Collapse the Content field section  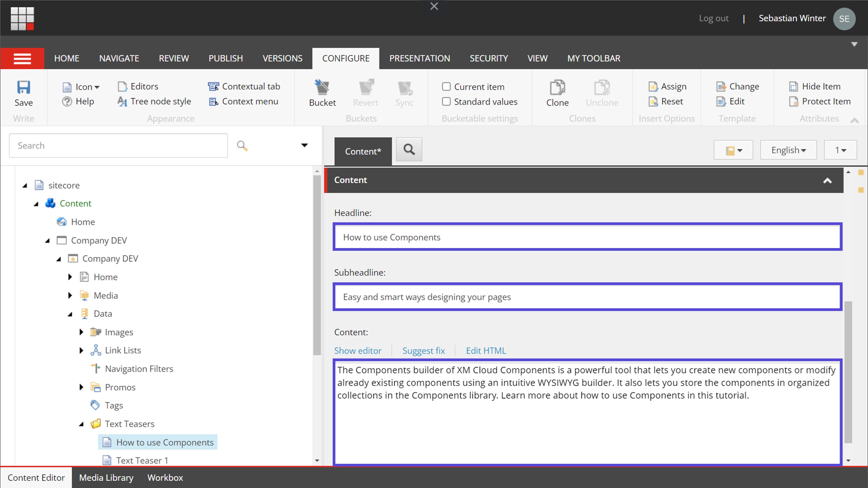tap(828, 180)
